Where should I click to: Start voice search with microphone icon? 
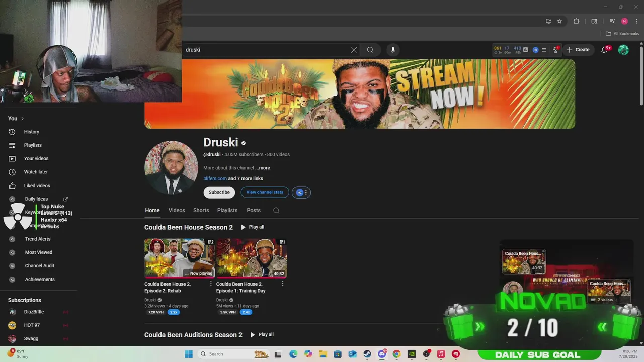(393, 50)
